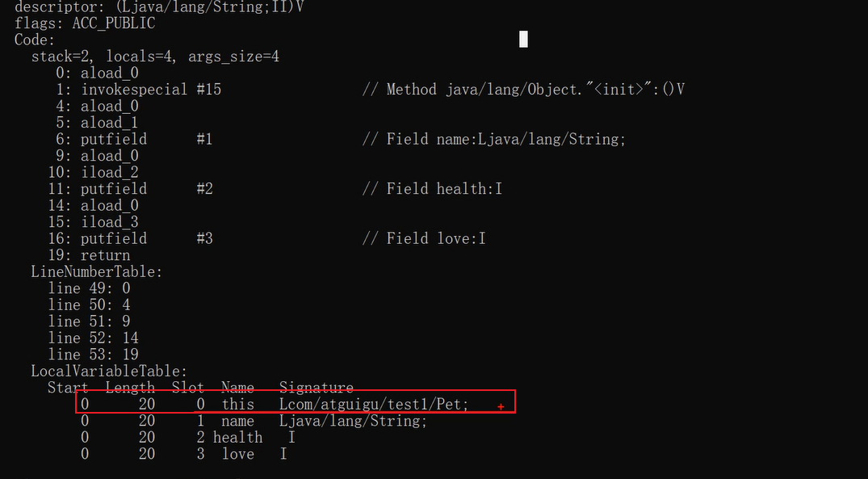Click the 'Field name:Ljava/lang/String;' comment
This screenshot has width=868, height=479.
pyautogui.click(x=506, y=140)
